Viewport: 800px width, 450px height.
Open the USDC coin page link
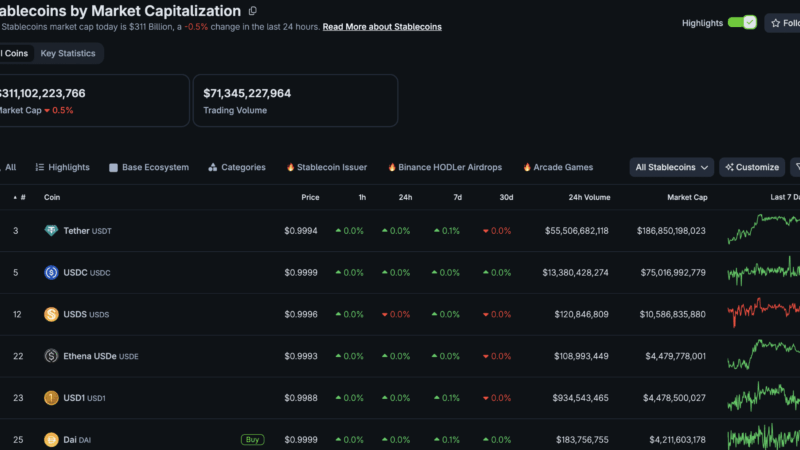(87, 273)
